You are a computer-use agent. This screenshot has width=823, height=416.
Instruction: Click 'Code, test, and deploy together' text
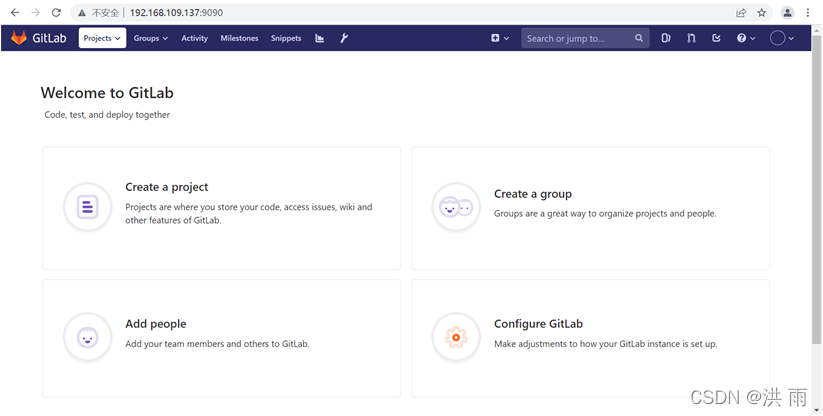[107, 114]
